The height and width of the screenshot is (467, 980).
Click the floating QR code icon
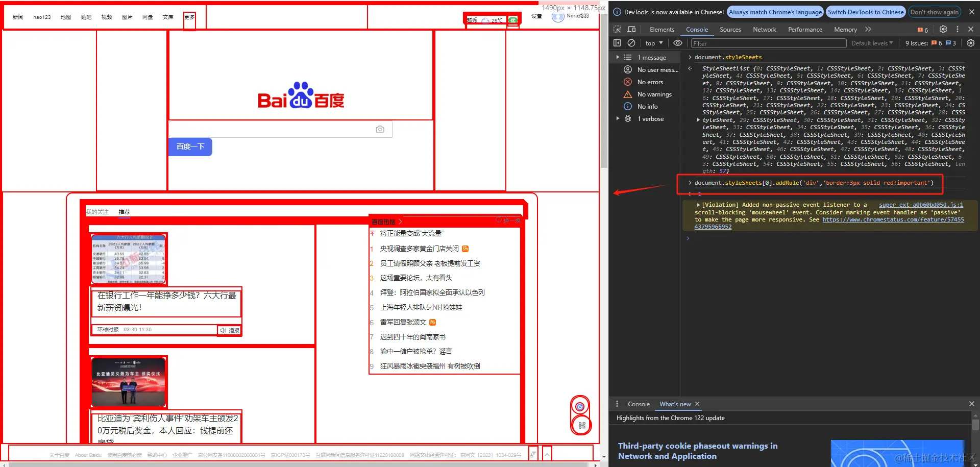pyautogui.click(x=581, y=425)
